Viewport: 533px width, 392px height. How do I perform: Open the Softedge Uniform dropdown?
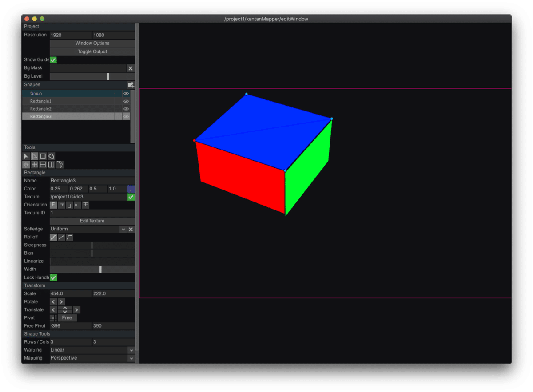click(x=123, y=229)
